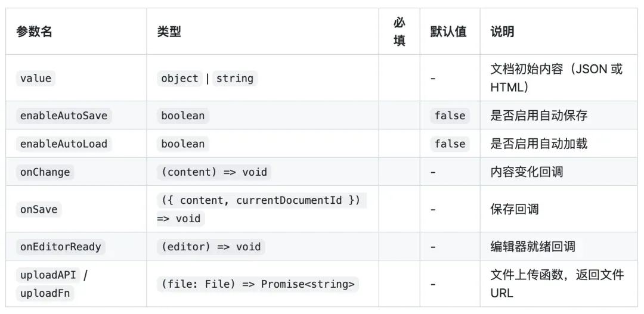Click the enableAutoLoad parameter name
This screenshot has height=314, width=644.
coord(64,144)
